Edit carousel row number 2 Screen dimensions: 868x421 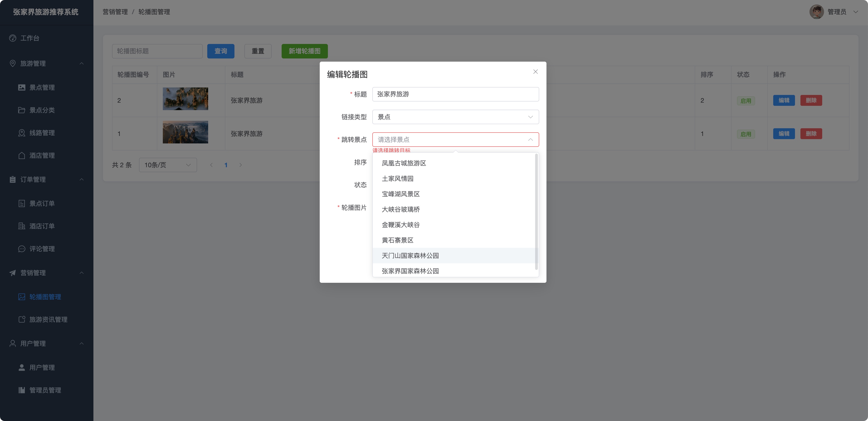click(x=784, y=100)
